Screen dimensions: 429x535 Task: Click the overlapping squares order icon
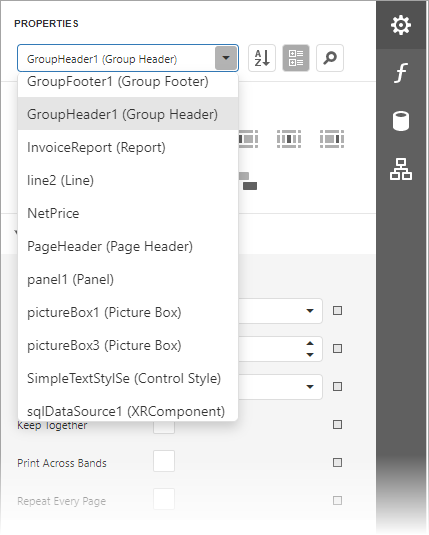click(x=248, y=181)
